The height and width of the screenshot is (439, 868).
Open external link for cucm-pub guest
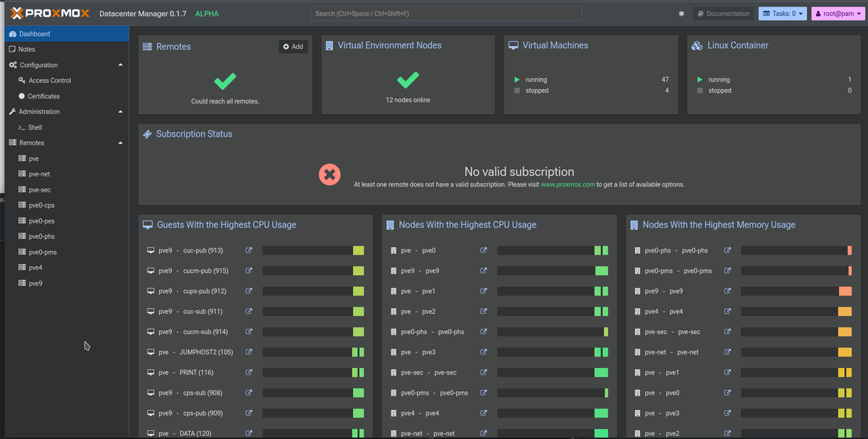tap(248, 270)
